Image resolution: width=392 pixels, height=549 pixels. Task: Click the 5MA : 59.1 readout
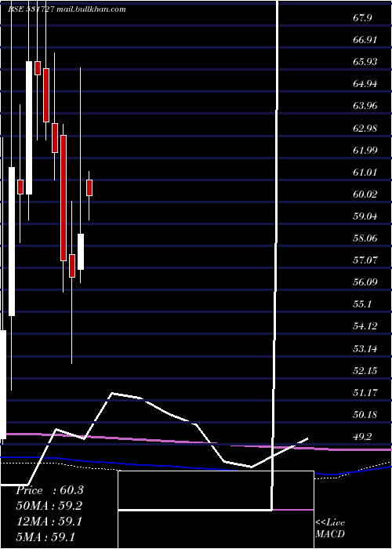(45, 537)
